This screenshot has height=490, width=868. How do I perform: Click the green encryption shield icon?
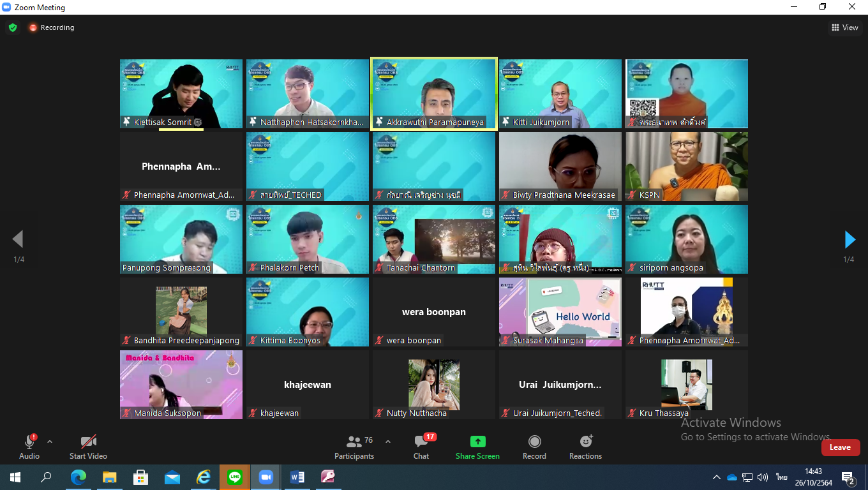(x=12, y=27)
